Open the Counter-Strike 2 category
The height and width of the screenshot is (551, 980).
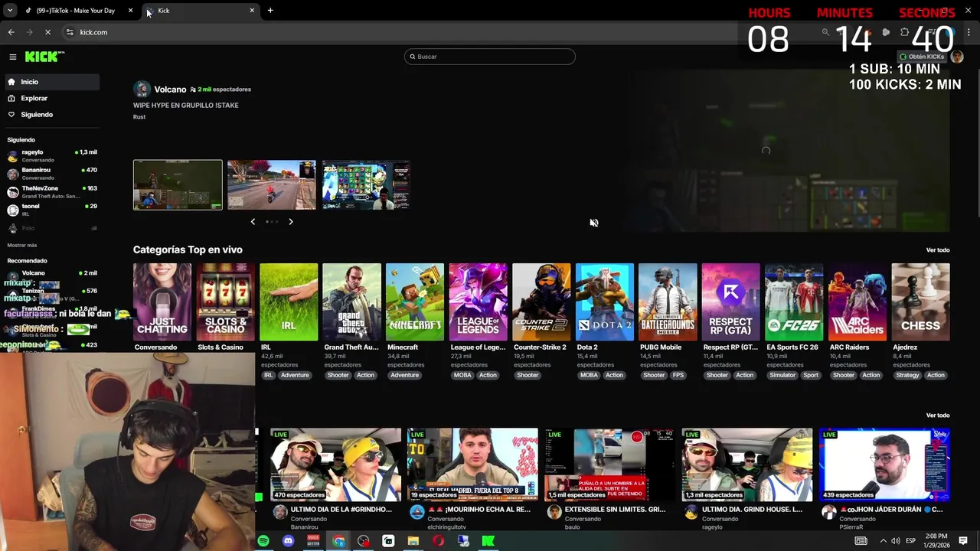coord(541,302)
